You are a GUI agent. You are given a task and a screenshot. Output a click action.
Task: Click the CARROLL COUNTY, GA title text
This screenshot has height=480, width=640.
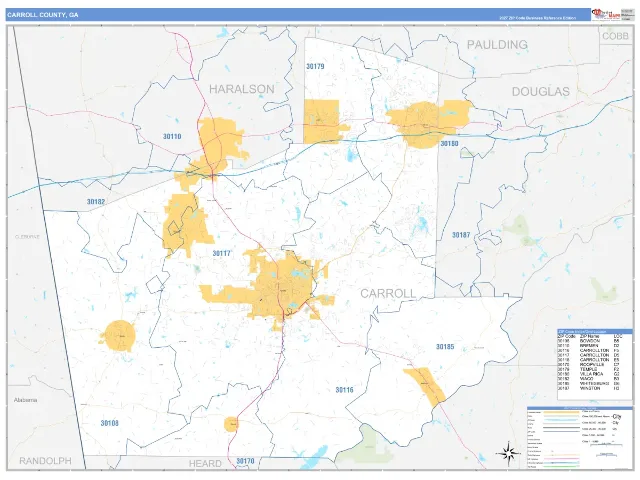click(x=42, y=15)
